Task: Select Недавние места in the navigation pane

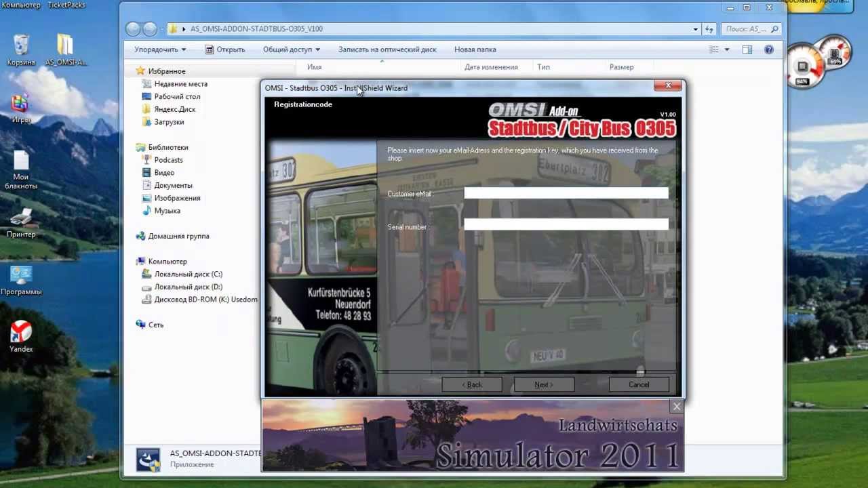Action: click(175, 84)
